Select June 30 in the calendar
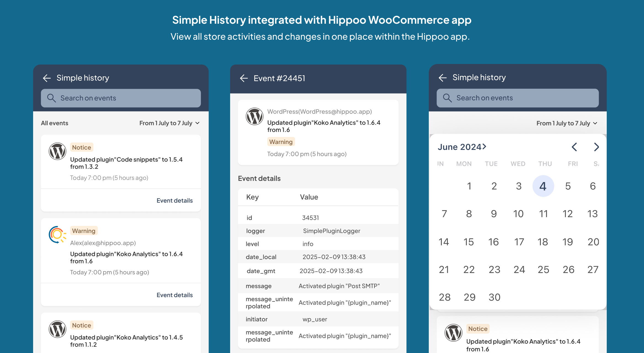The height and width of the screenshot is (353, 644). pos(494,297)
